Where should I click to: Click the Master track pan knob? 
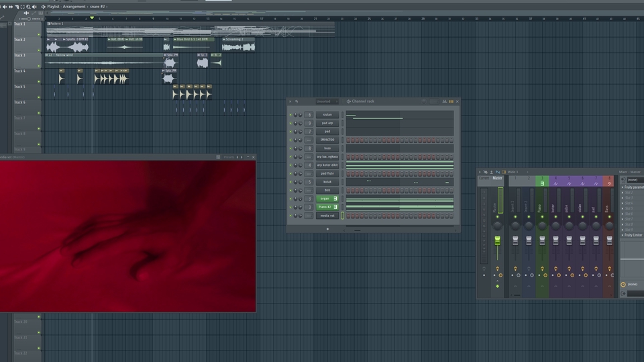click(497, 226)
